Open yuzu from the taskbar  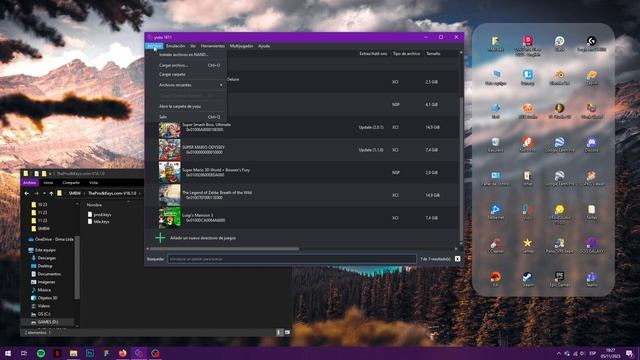pyautogui.click(x=139, y=353)
